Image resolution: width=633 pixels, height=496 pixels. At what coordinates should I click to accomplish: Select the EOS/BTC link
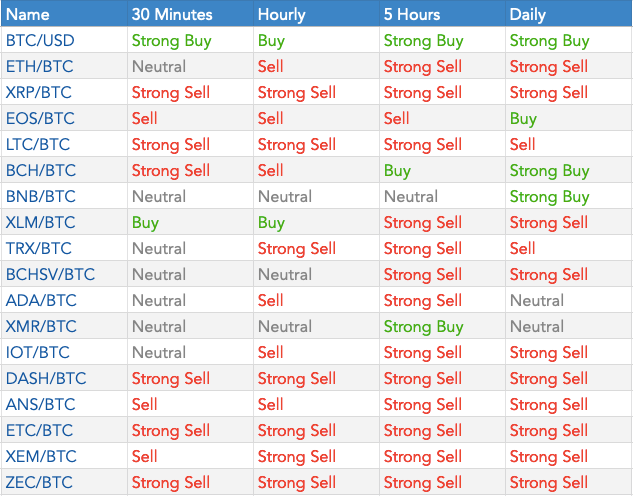(39, 119)
